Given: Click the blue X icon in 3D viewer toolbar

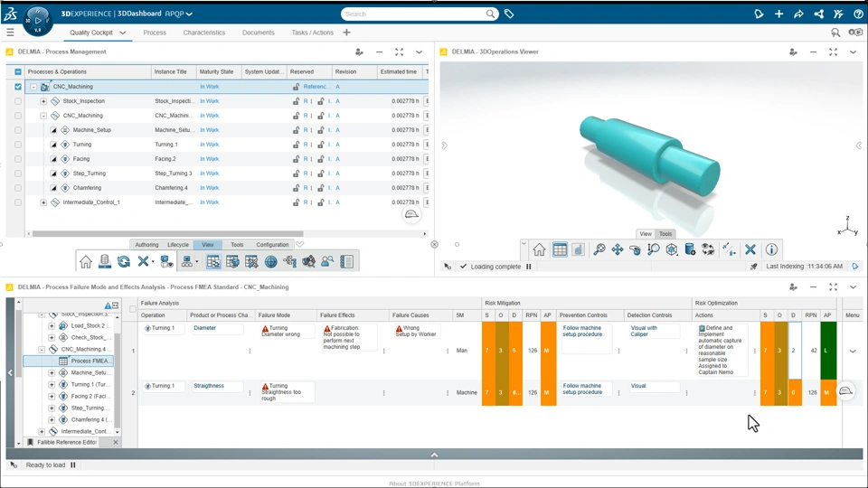Looking at the screenshot, I should (750, 249).
